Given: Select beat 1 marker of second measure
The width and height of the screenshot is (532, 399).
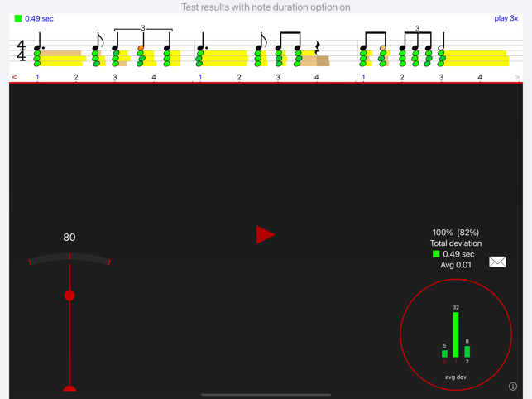Looking at the screenshot, I should pyautogui.click(x=200, y=77).
